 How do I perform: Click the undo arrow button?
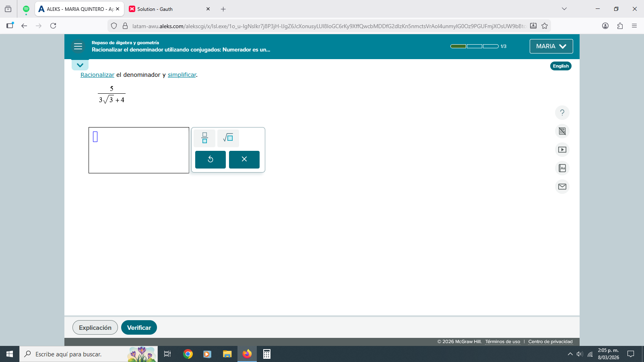[210, 159]
